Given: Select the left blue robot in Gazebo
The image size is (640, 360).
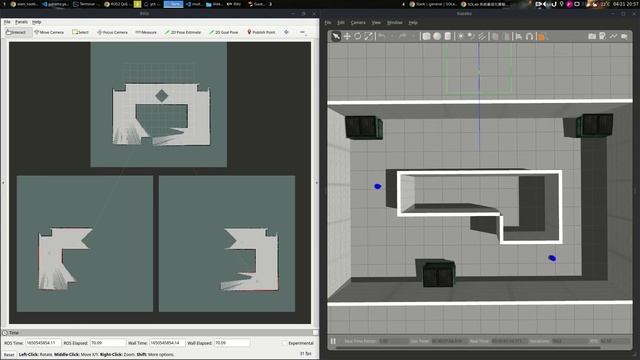Looking at the screenshot, I should pos(378,187).
